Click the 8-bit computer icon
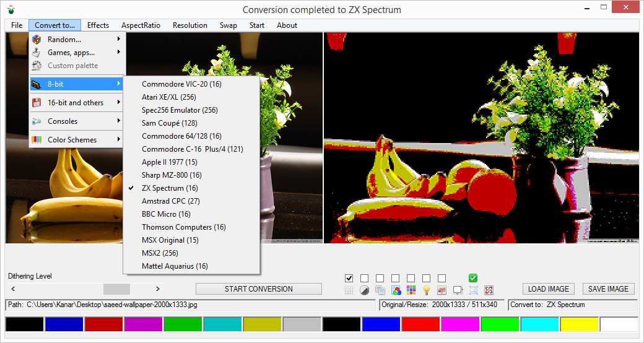 [37, 84]
